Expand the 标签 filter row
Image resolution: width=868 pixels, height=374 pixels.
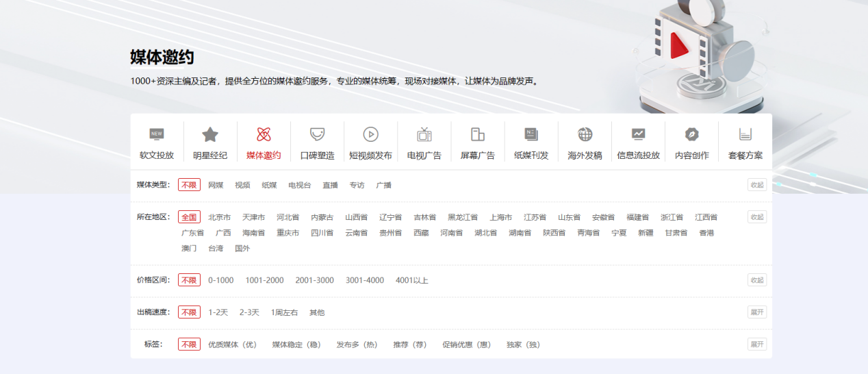pyautogui.click(x=756, y=345)
